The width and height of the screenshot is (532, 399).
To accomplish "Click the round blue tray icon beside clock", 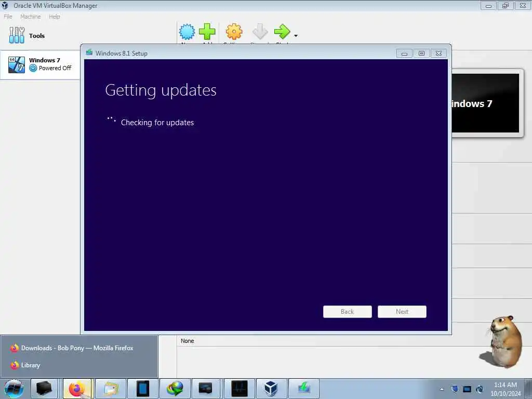I will tap(480, 389).
